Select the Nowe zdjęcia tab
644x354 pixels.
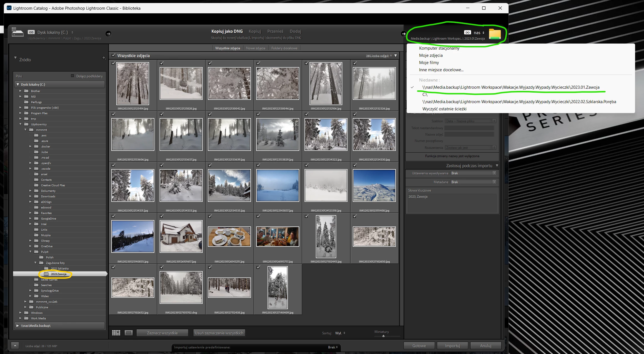click(255, 48)
